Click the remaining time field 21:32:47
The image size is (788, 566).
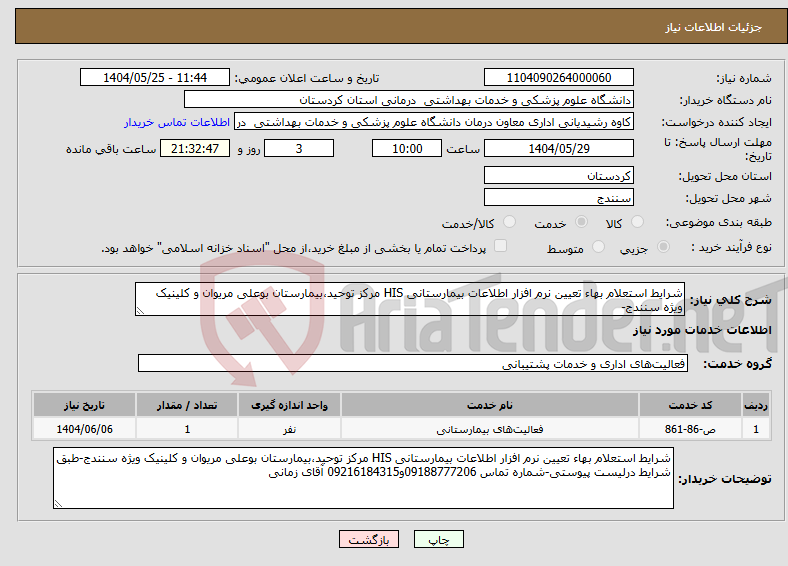point(195,148)
